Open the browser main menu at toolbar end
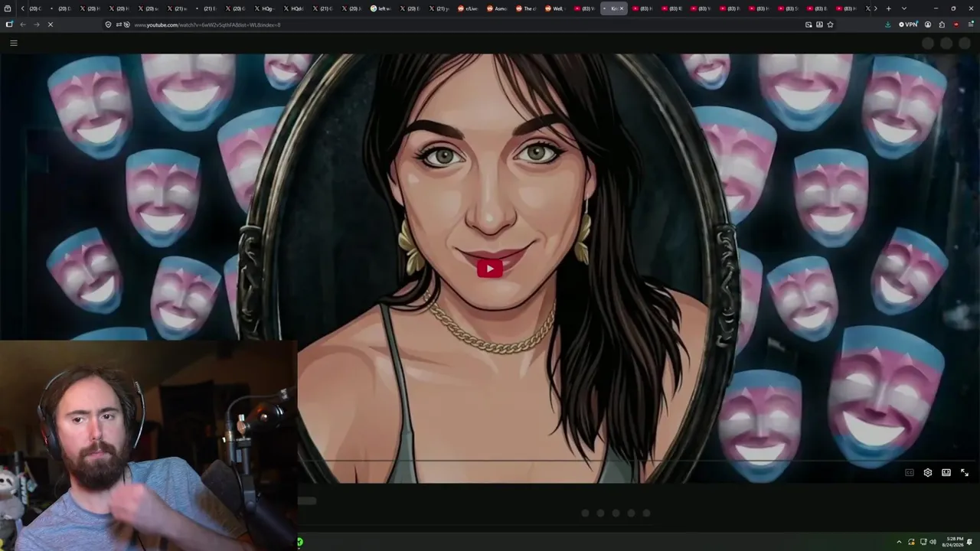This screenshot has height=551, width=980. coord(971,24)
